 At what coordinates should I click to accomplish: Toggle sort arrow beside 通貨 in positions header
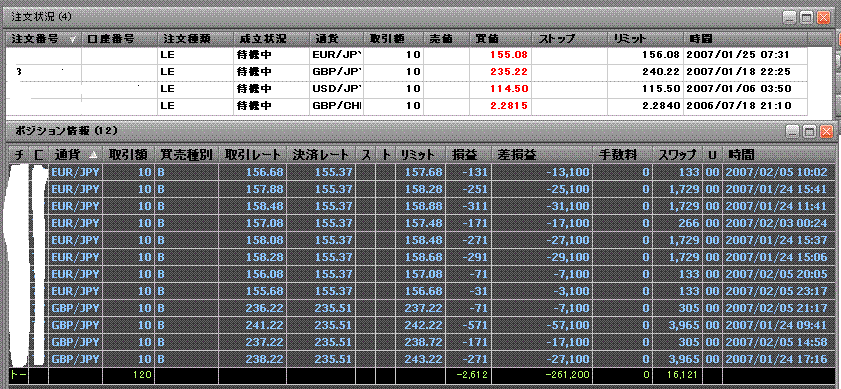(93, 155)
